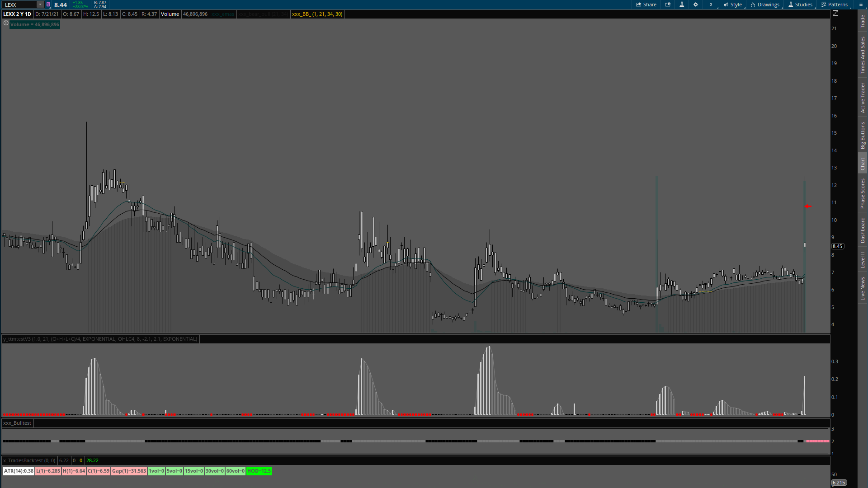Viewport: 868px width, 488px height.
Task: Open the Style menu
Action: point(733,5)
